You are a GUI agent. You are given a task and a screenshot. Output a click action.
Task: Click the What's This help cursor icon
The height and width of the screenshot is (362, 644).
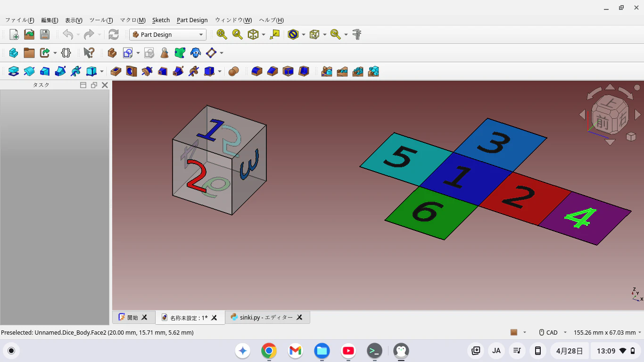89,53
